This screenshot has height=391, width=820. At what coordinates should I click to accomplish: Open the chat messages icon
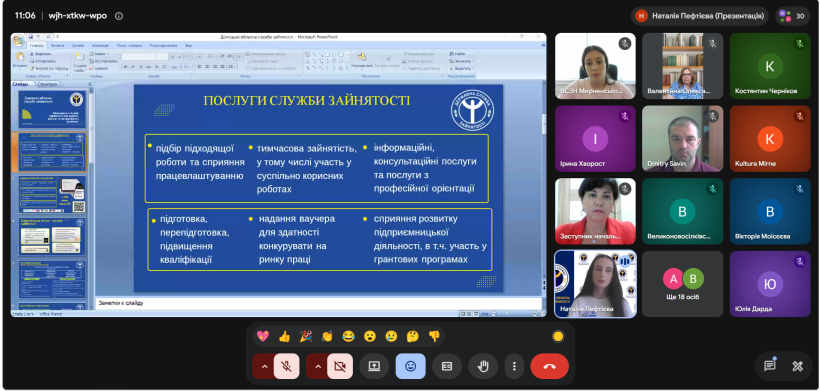coord(770,366)
